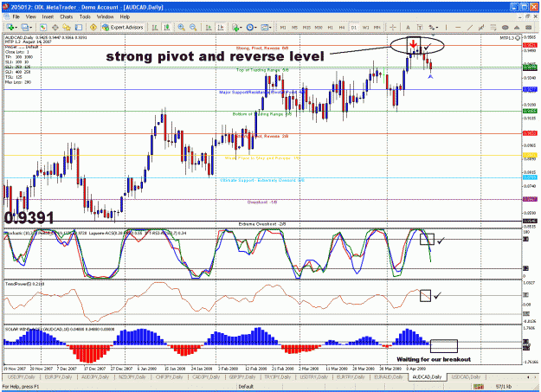Screen dimensions: 541x392
Task: Toggle the Auto Scroll chart icon
Action: pos(209,28)
